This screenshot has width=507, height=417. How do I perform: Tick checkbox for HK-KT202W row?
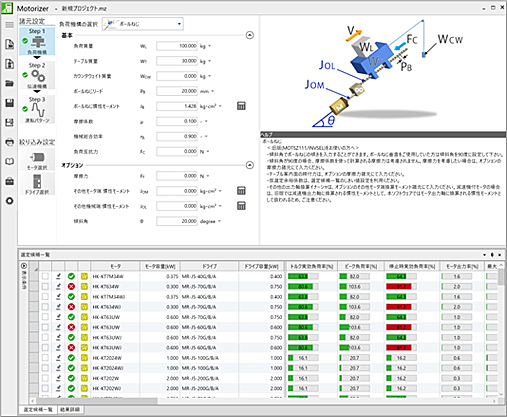click(x=45, y=378)
